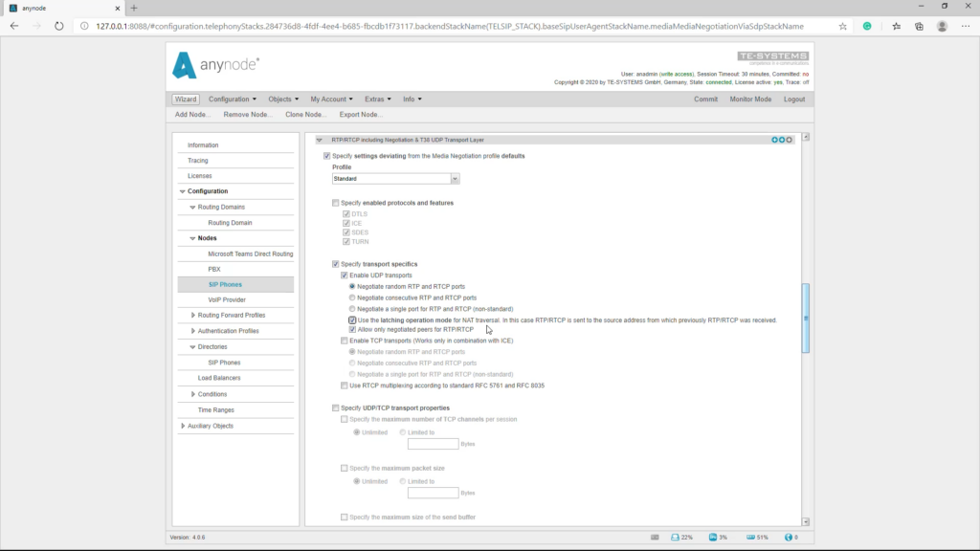The image size is (980, 551).
Task: Expand Authentication Profiles node
Action: [192, 331]
